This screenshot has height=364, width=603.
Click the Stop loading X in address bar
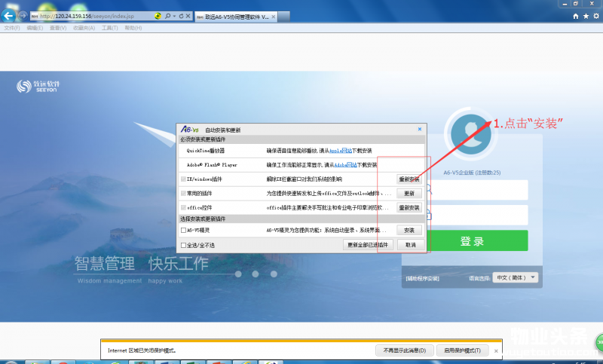click(x=188, y=16)
